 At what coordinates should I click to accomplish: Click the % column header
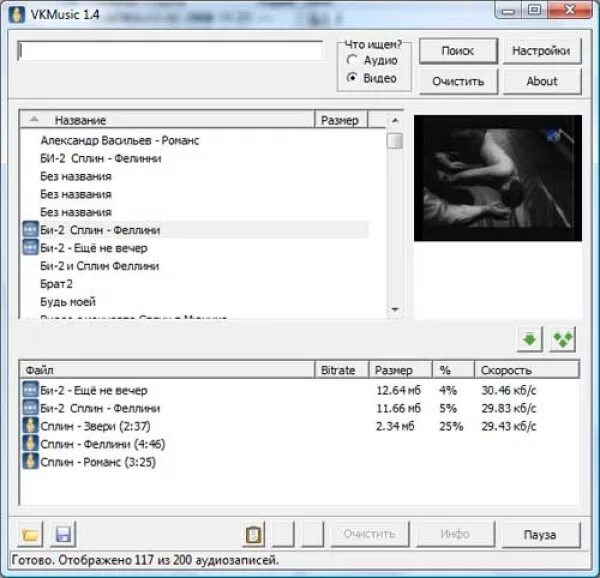(453, 370)
